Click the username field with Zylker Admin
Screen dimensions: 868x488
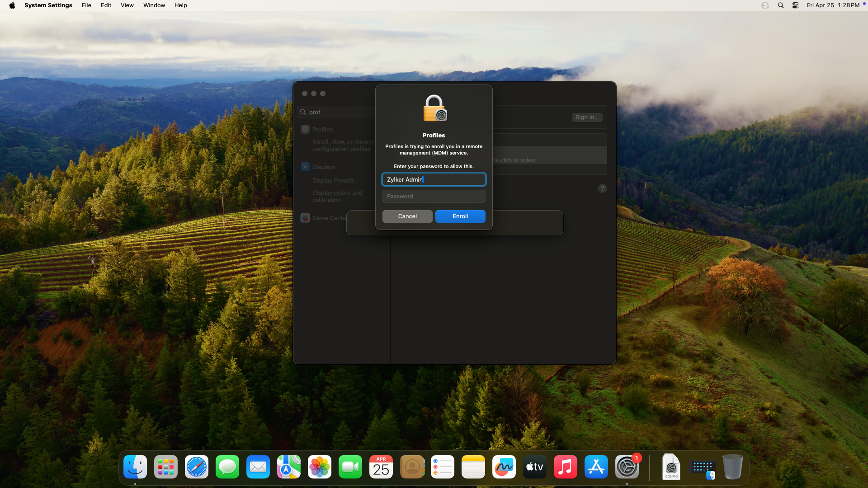[434, 179]
